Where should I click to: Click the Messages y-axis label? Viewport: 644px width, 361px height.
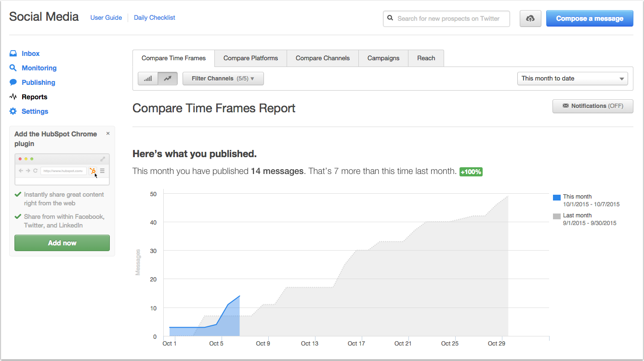click(138, 262)
